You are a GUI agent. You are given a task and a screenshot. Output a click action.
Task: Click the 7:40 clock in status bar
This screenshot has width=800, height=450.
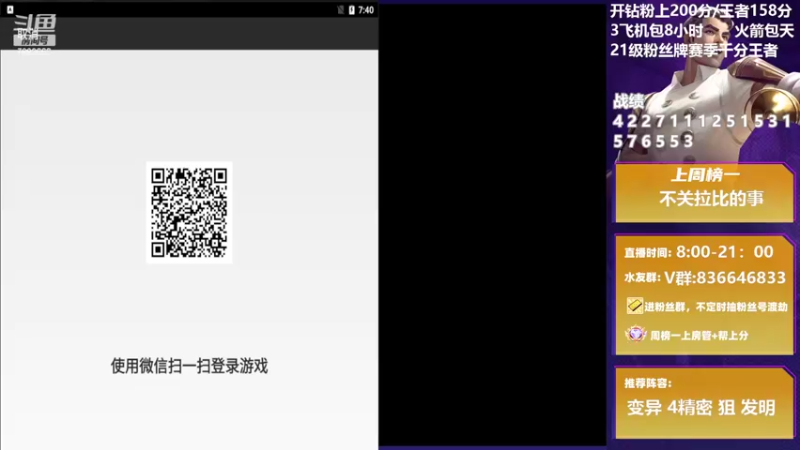click(366, 10)
